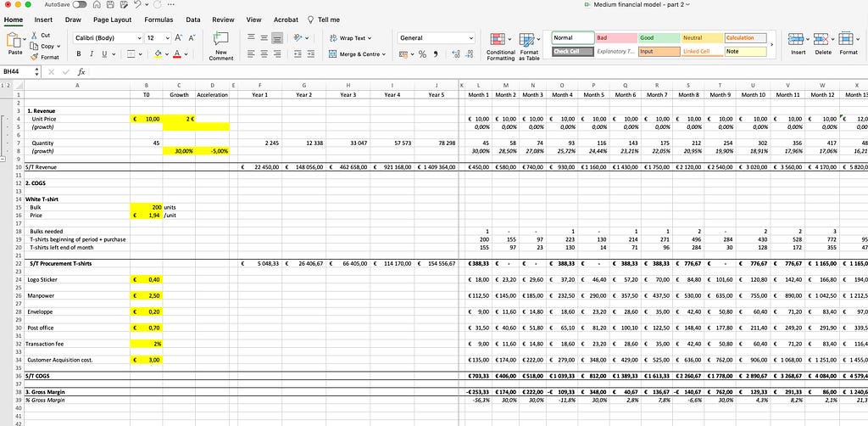Open the Draw tab

73,20
